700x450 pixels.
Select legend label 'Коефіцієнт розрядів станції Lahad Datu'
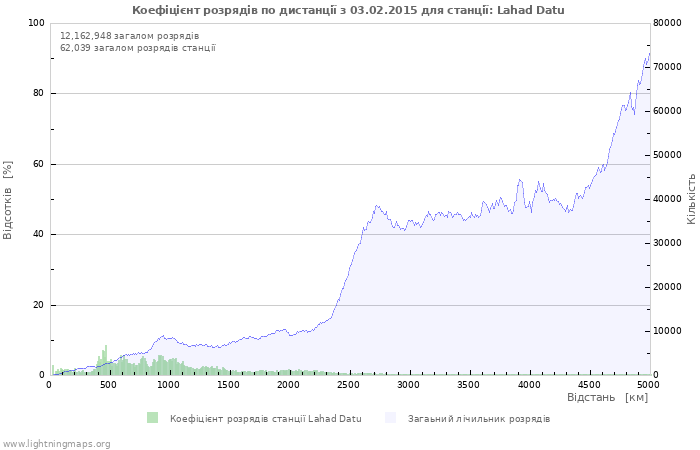click(265, 418)
